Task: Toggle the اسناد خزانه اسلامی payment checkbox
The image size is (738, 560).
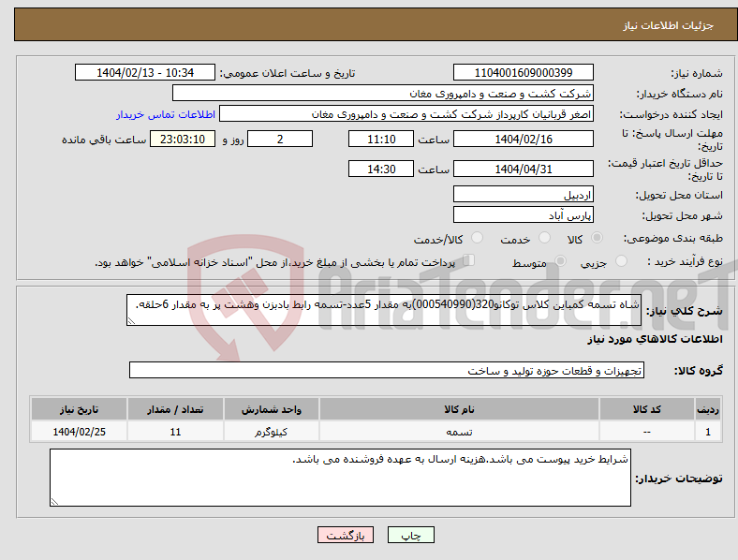Action: [469, 260]
